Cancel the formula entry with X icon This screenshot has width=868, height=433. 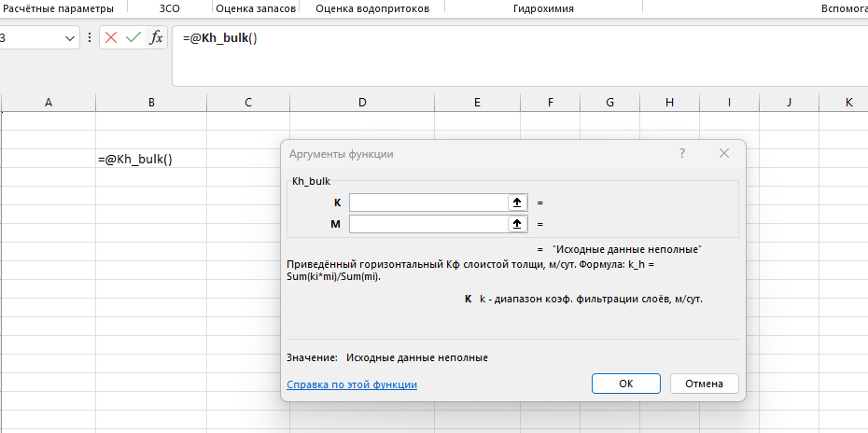[111, 37]
